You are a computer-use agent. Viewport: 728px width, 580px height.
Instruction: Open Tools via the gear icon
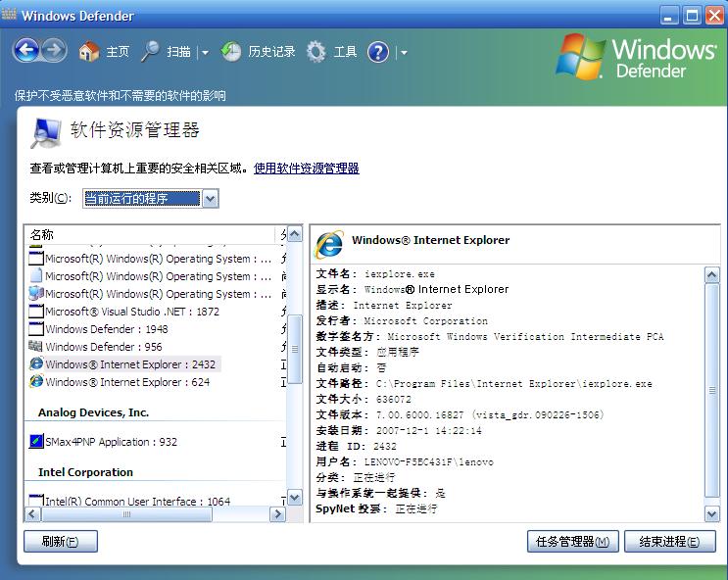316,52
